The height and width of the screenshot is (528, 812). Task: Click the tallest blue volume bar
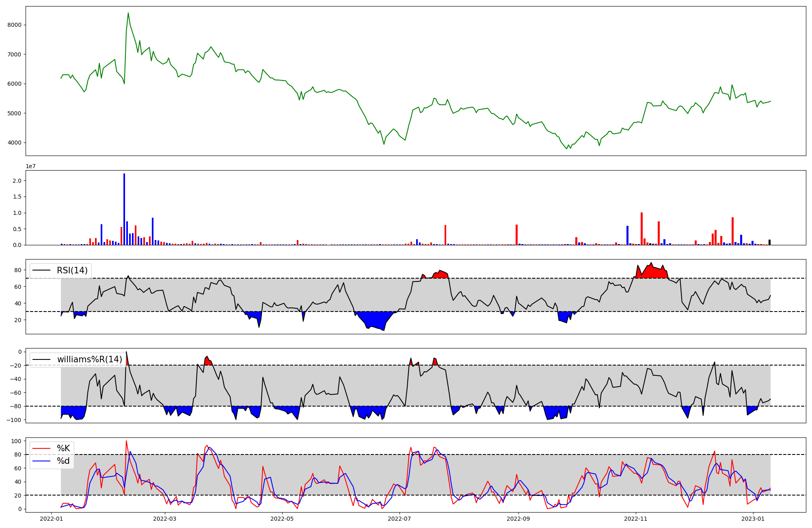[x=124, y=209]
